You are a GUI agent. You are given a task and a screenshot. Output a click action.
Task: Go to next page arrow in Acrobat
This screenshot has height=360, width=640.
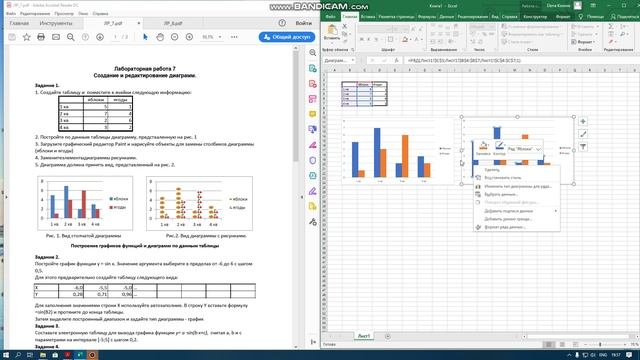pos(100,37)
